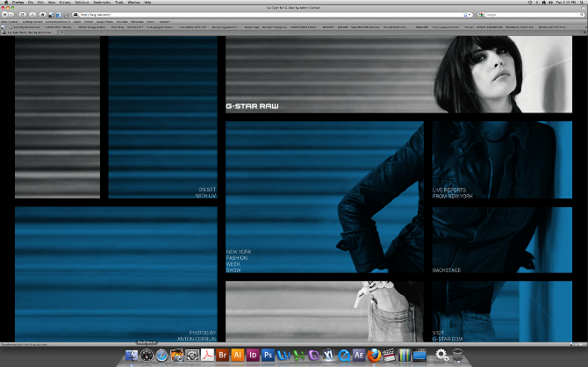Open the Help menu
The image size is (588, 367).
(147, 3)
